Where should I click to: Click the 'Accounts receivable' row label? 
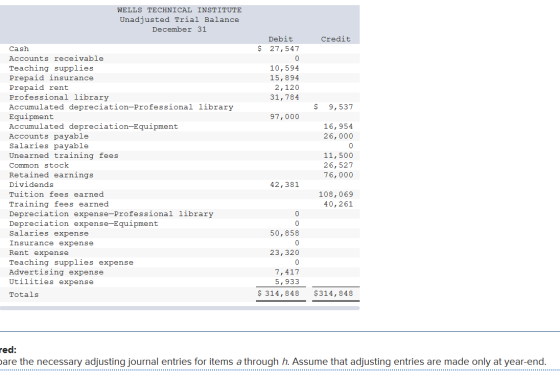(x=56, y=58)
